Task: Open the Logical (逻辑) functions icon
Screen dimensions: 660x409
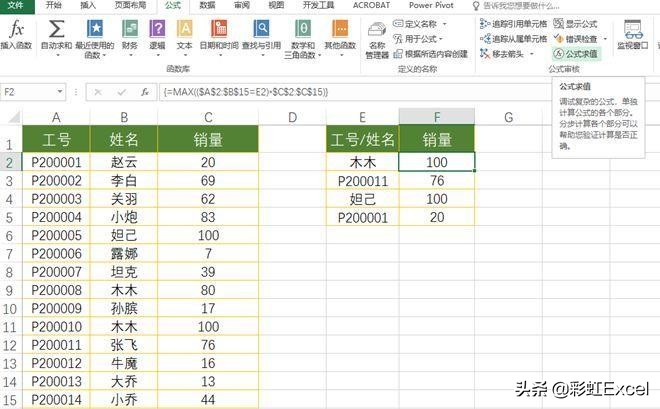Action: (x=157, y=29)
